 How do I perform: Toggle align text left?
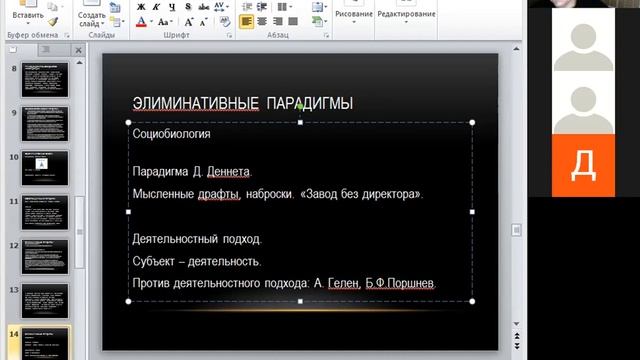point(247,22)
